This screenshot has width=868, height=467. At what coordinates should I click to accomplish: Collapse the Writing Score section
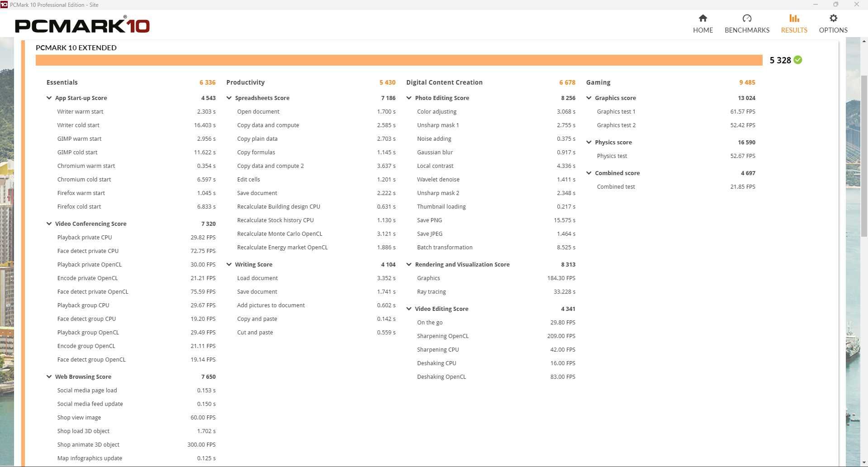[x=229, y=264]
